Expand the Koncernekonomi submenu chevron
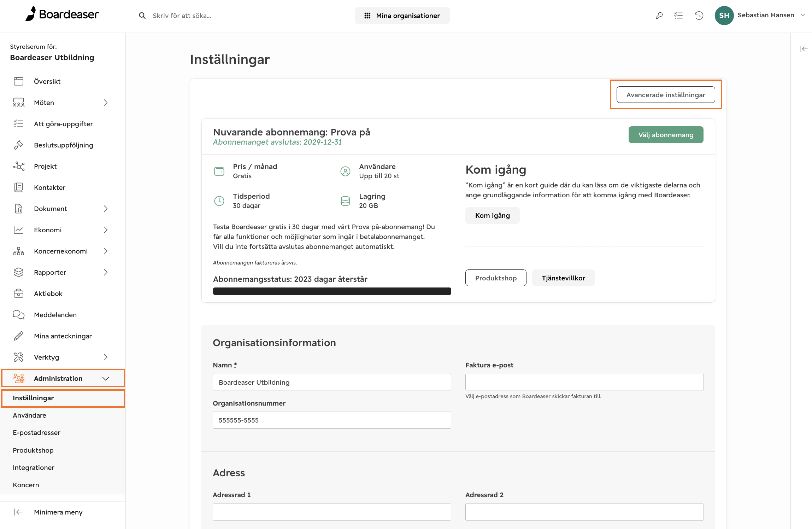Viewport: 812px width, 529px height. [106, 251]
